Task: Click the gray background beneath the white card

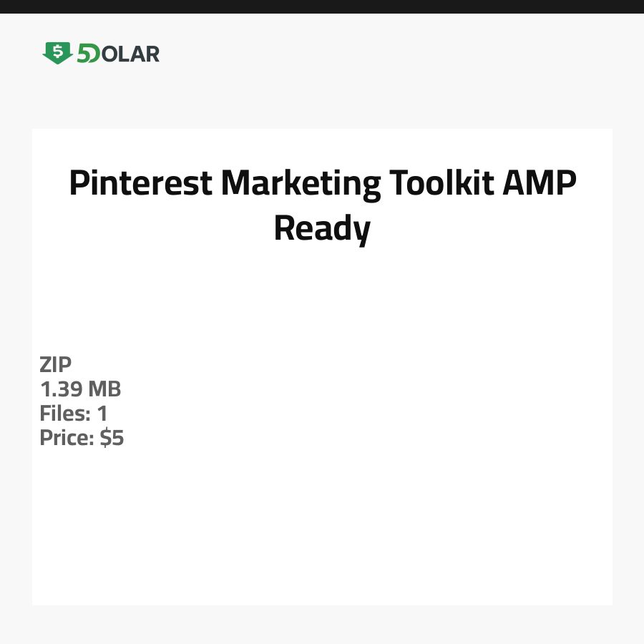Action: point(322,625)
